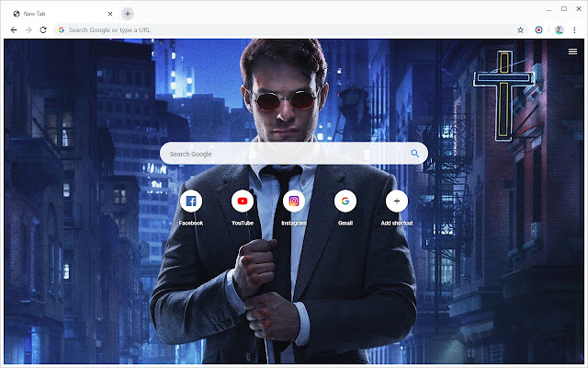Minimize the browser window
588x368 pixels.
[549, 9]
